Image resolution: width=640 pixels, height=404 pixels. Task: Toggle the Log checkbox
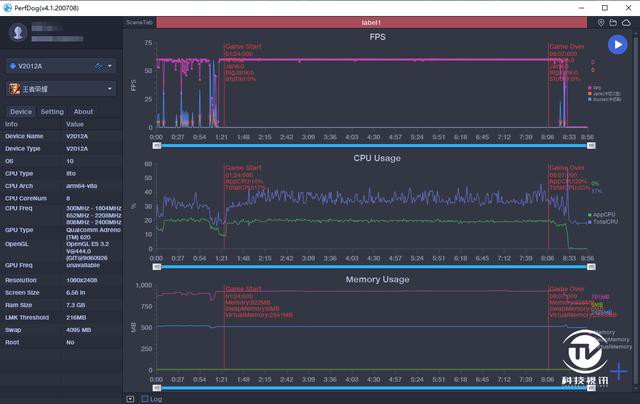click(145, 399)
